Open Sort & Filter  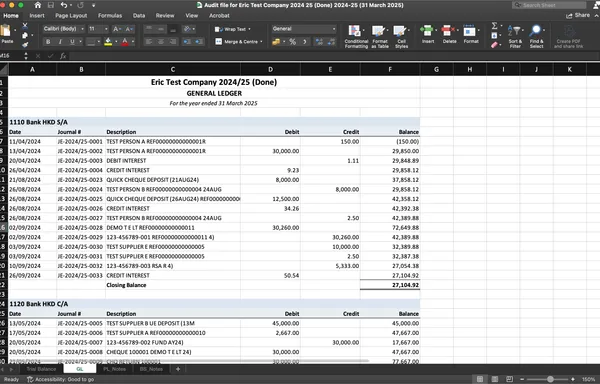(x=515, y=36)
